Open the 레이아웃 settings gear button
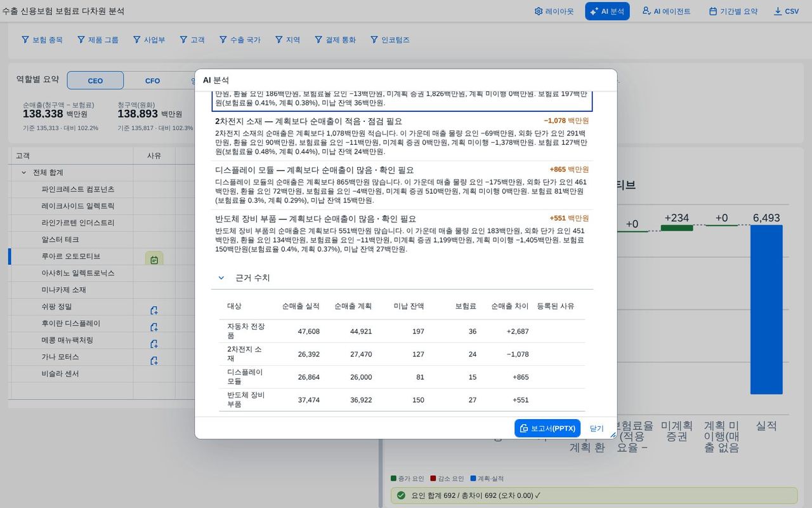The width and height of the screenshot is (812, 508). pos(554,11)
